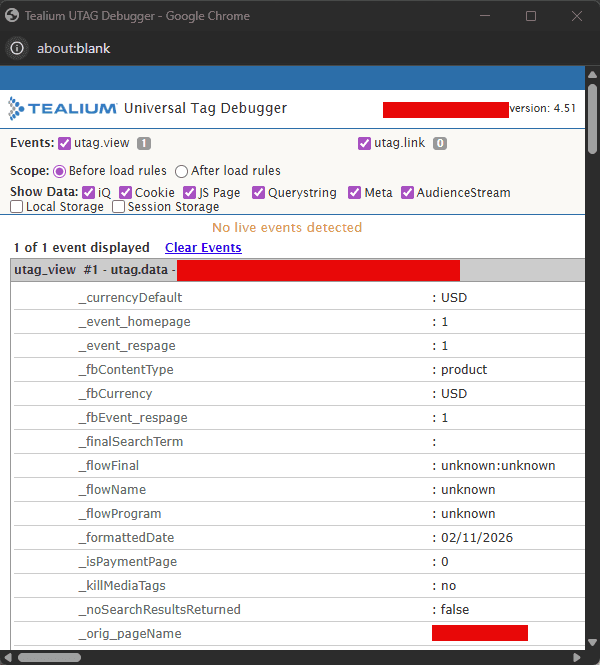Click the unknown:unknown value

[498, 466]
